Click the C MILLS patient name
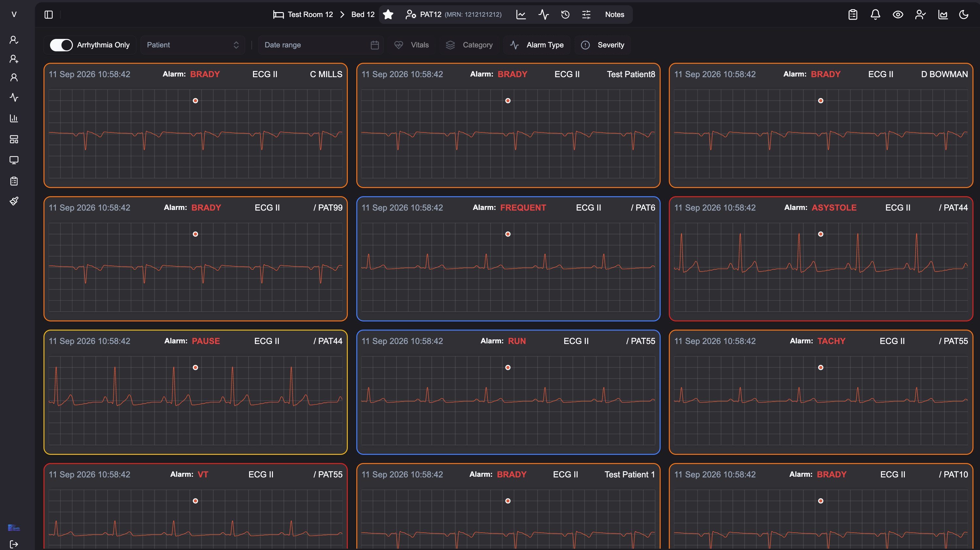 tap(326, 74)
